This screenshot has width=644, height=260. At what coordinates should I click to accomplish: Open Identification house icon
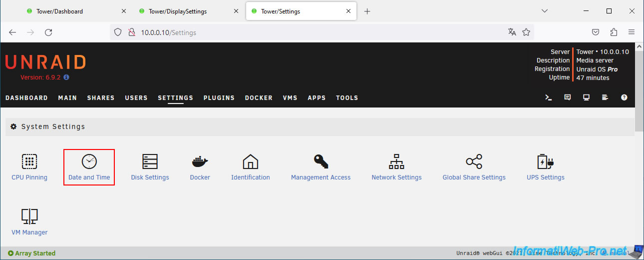[x=250, y=162]
